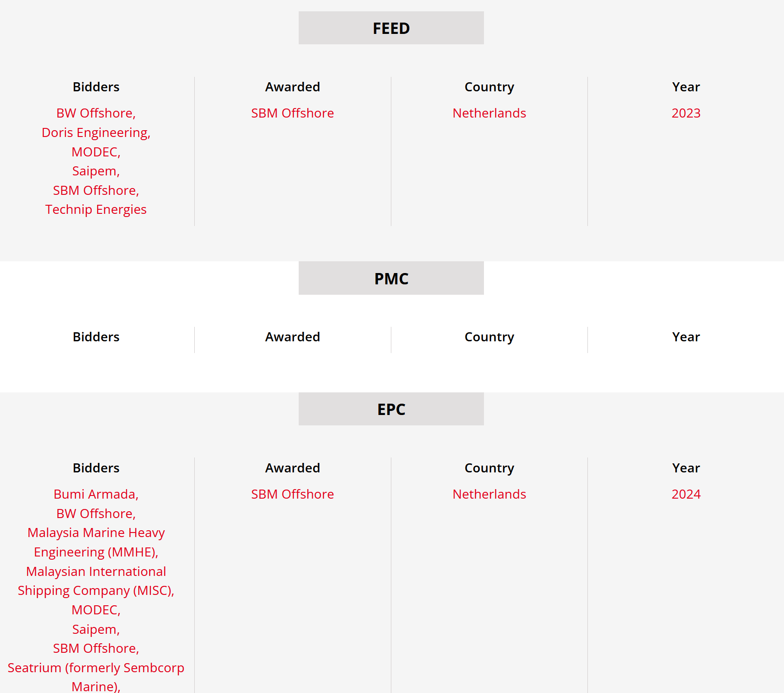Open Technip Energies bidder link
This screenshot has width=784, height=693.
96,209
